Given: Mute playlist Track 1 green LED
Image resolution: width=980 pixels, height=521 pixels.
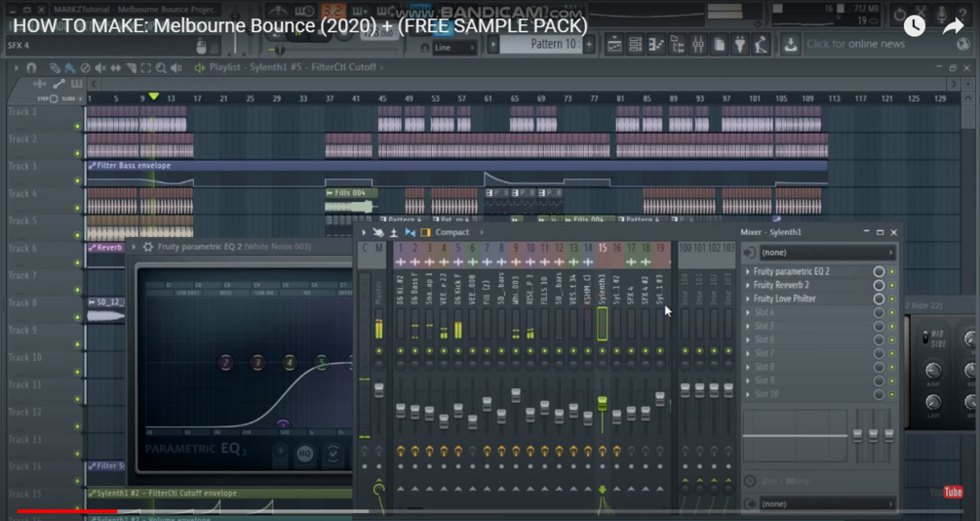Looking at the screenshot, I should point(77,126).
